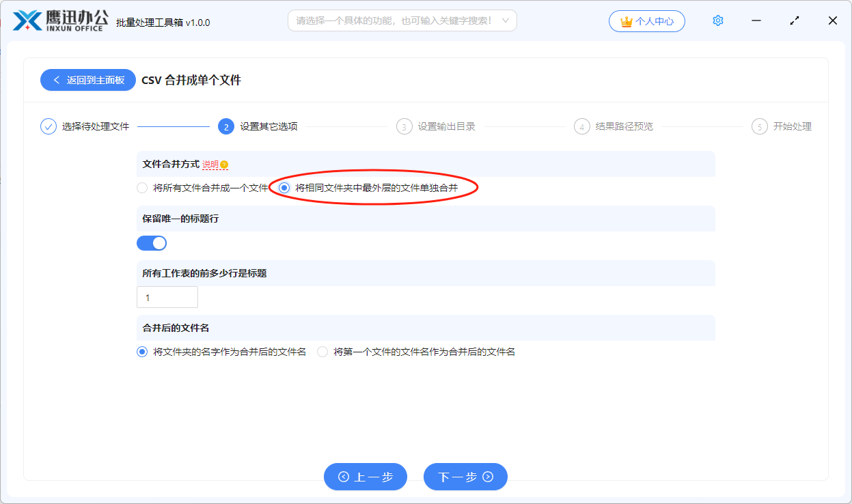Image resolution: width=852 pixels, height=504 pixels.
Task: Click the checkmark icon on 选择待处理文件 step
Action: tap(47, 126)
